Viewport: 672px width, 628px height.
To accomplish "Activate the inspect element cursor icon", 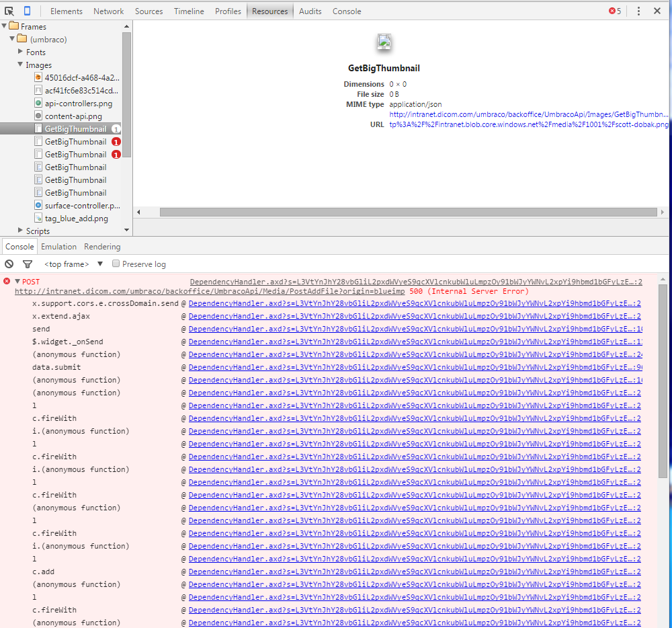I will [9, 11].
